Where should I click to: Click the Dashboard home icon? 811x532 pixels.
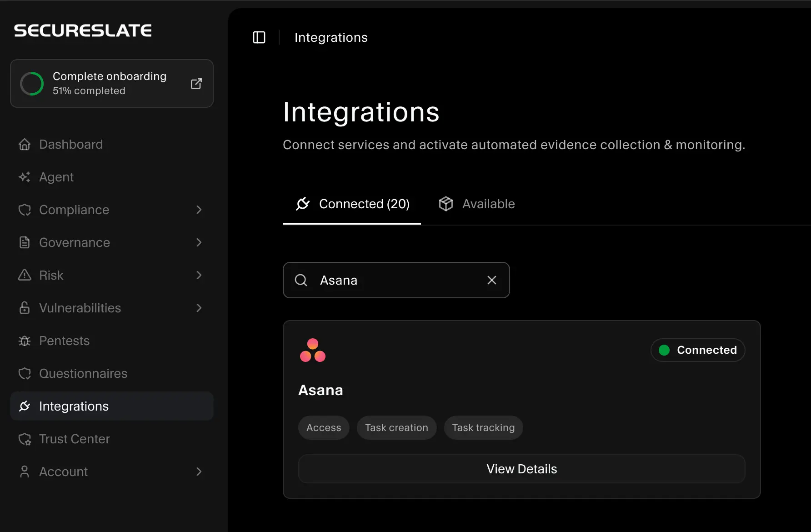point(25,144)
